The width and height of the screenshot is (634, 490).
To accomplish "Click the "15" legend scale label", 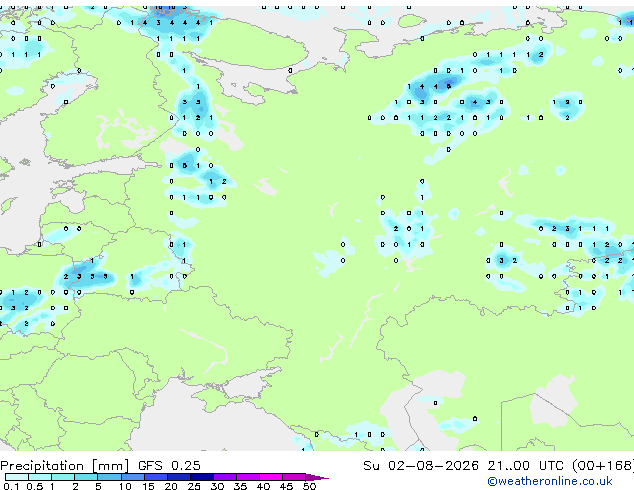I will pyautogui.click(x=148, y=486).
